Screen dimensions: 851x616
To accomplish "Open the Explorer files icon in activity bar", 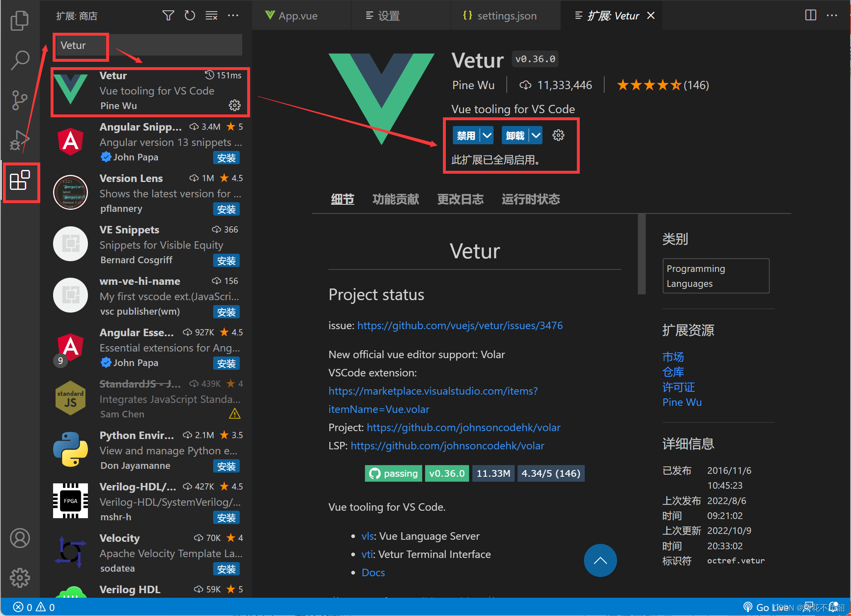I will 19,20.
